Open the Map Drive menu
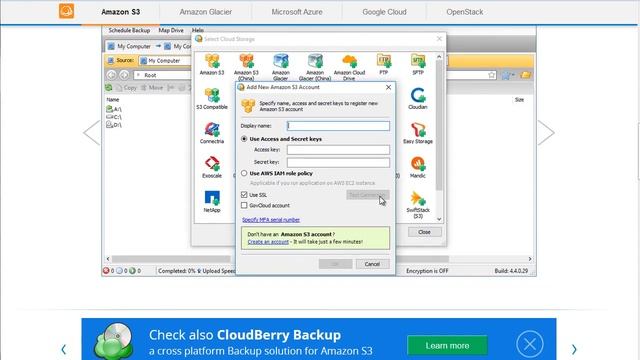 171,30
